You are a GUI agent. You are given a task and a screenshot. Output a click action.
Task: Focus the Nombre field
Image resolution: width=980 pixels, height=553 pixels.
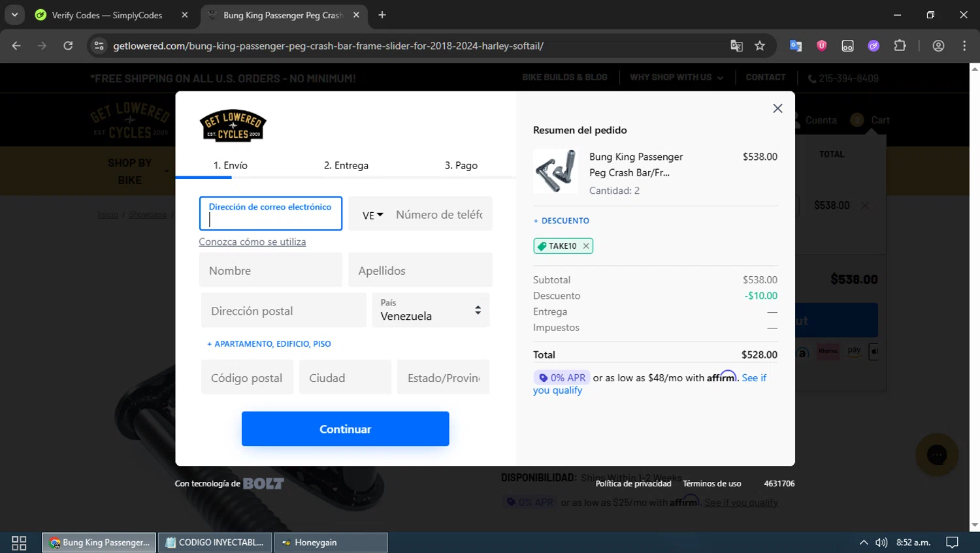pos(270,270)
